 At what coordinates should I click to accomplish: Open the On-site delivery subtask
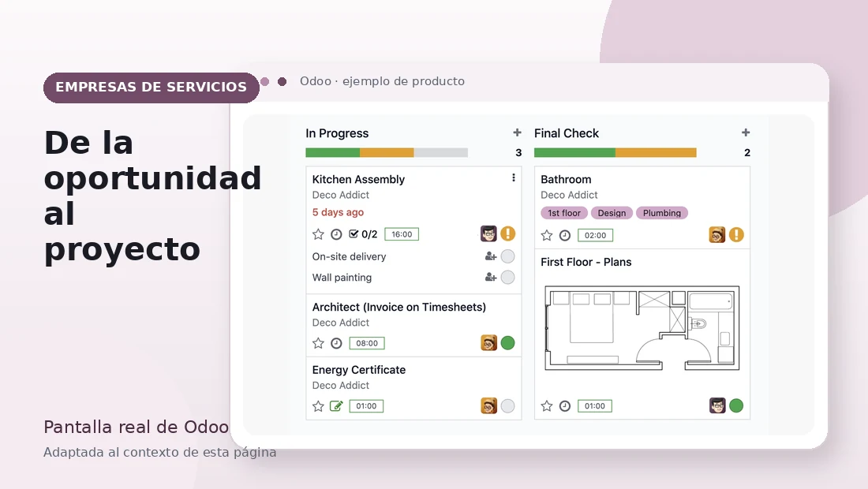(x=349, y=256)
